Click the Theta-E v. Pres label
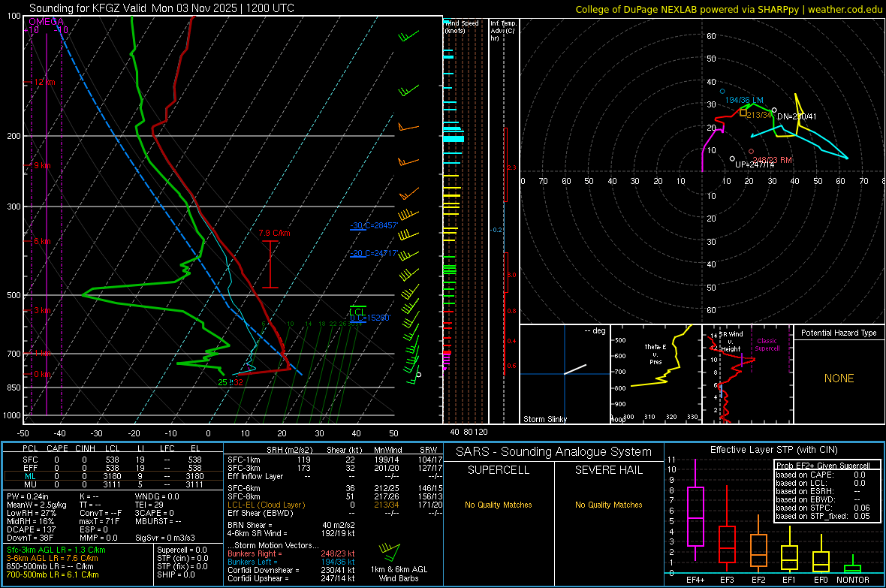Viewport: 886px width, 588px height. (x=655, y=354)
